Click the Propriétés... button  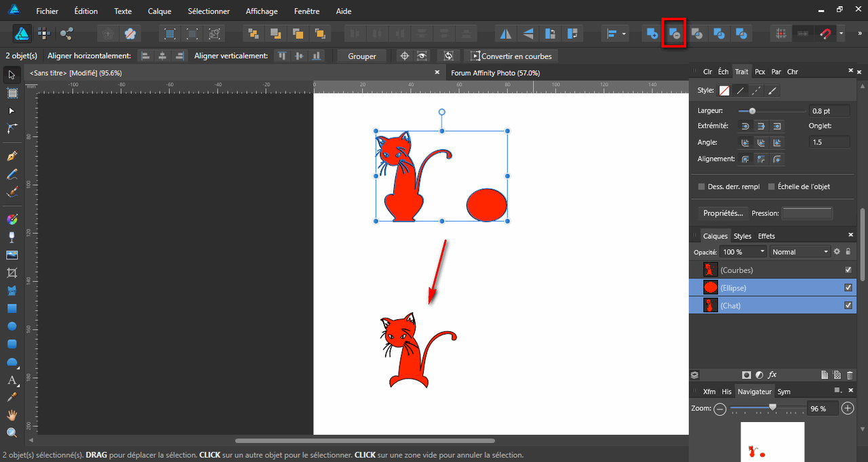[x=724, y=213]
